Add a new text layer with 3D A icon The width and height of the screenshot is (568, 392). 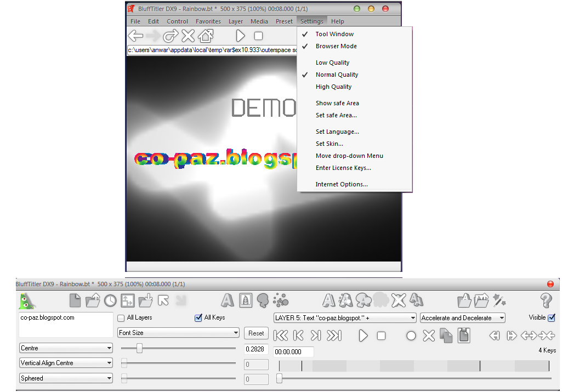click(x=228, y=300)
